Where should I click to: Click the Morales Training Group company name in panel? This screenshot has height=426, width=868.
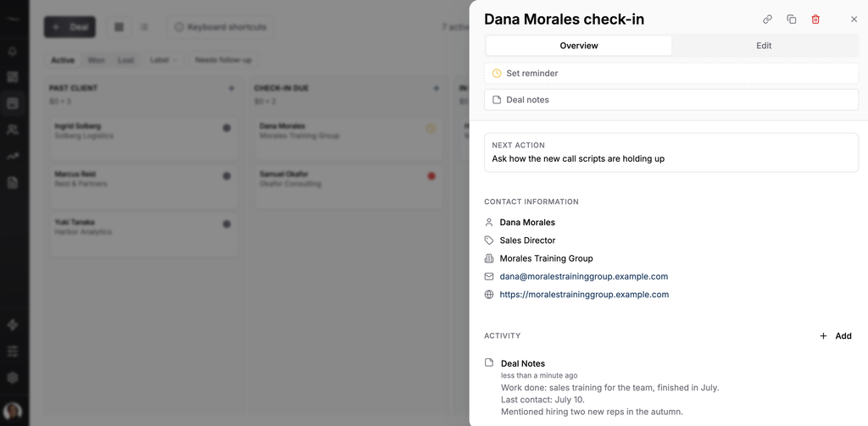[x=547, y=258]
